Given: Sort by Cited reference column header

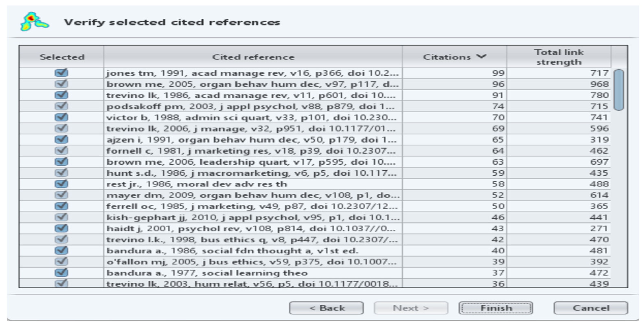Looking at the screenshot, I should pyautogui.click(x=253, y=57).
